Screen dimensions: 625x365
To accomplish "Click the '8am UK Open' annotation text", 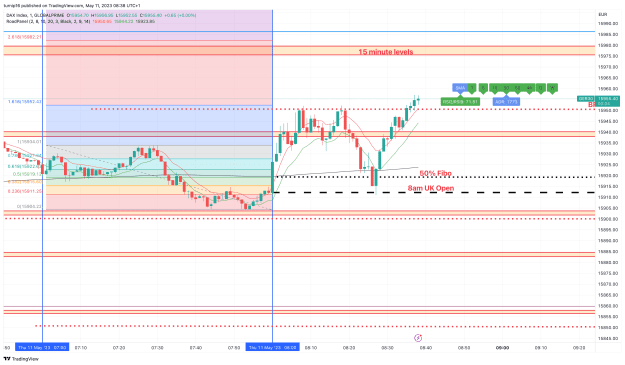I will pos(430,188).
